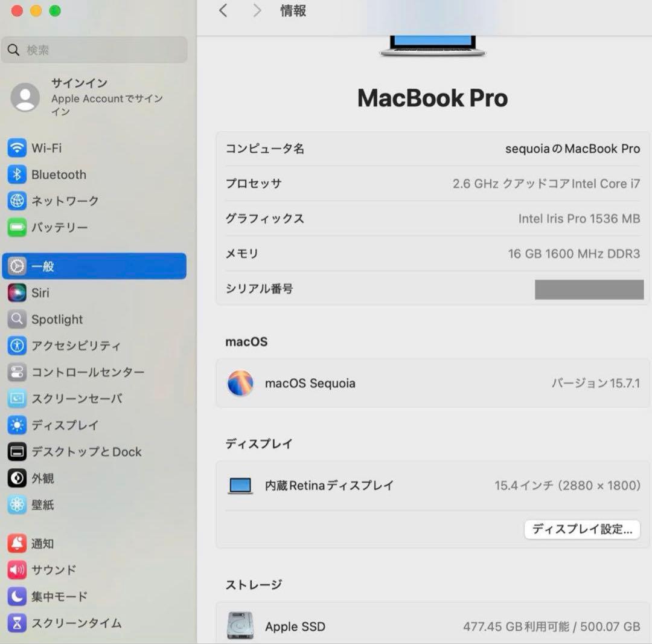Open the macOS Sequoia version row
The image size is (652, 644).
(x=432, y=383)
